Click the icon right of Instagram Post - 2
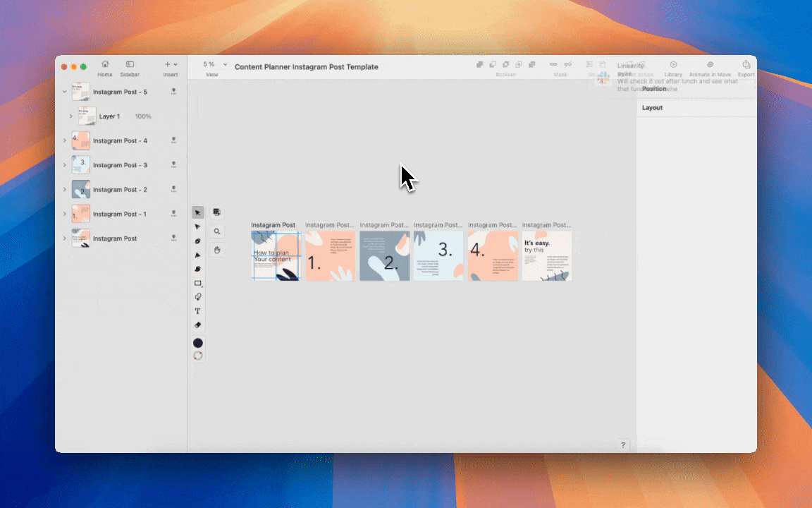 [x=173, y=188]
